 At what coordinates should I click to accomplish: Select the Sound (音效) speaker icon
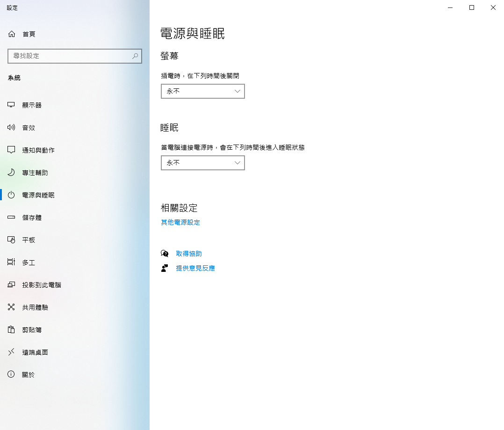coord(12,128)
